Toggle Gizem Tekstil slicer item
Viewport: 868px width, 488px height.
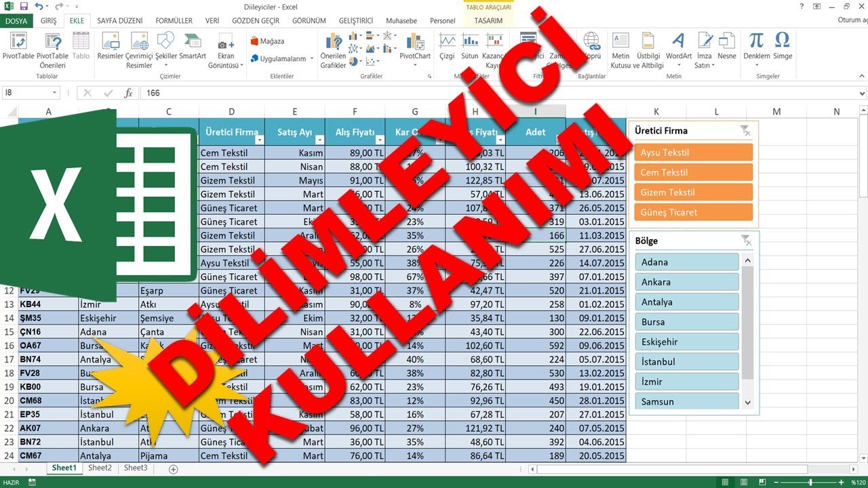694,192
